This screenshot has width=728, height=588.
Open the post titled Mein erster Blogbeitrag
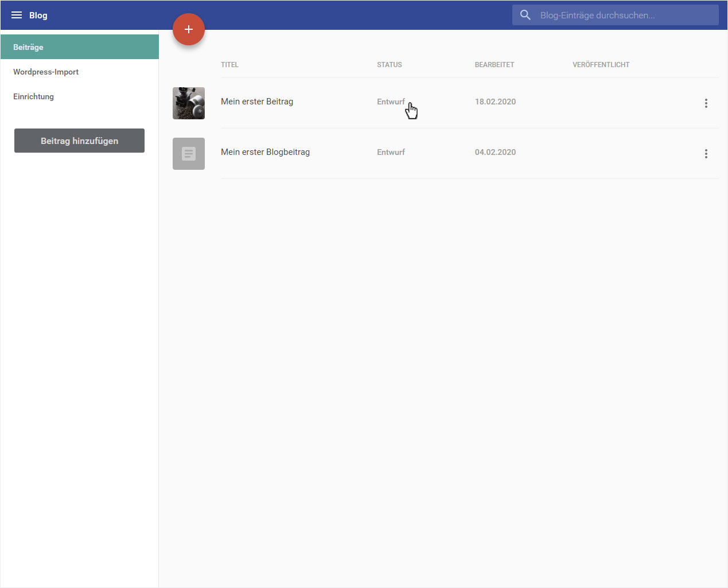[265, 152]
